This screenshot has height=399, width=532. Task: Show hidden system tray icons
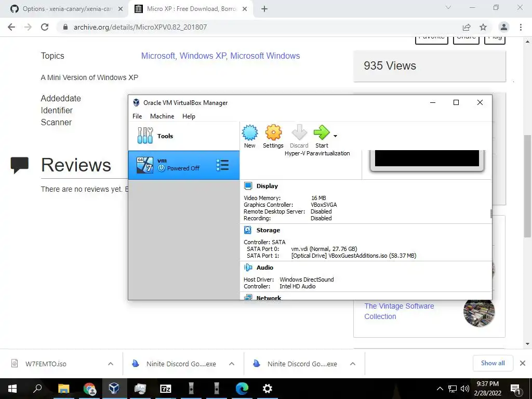[x=440, y=389]
